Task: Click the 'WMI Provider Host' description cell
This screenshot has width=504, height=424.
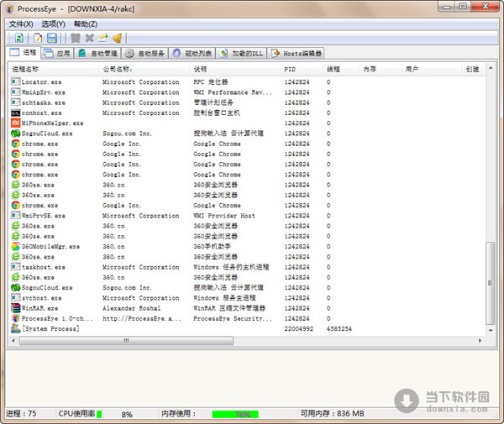Action: 224,216
